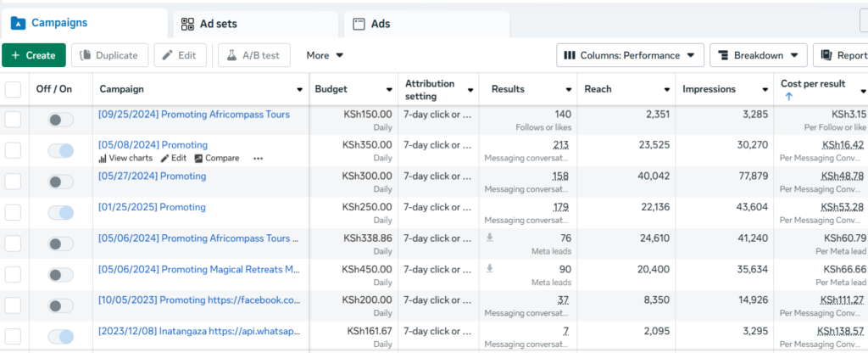Tick the select-all checkbox in table header
Image resolution: width=868 pixels, height=353 pixels.
[x=13, y=89]
